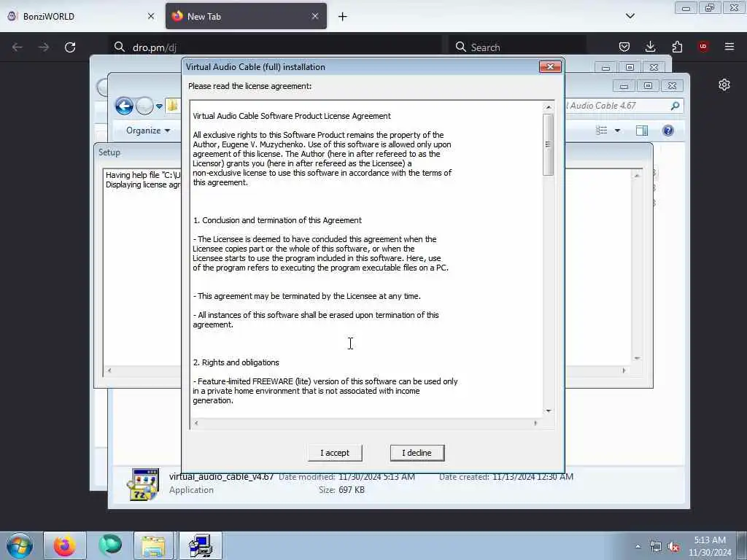Decline the license with I decline button
Viewport: 747px width, 560px height.
417,453
